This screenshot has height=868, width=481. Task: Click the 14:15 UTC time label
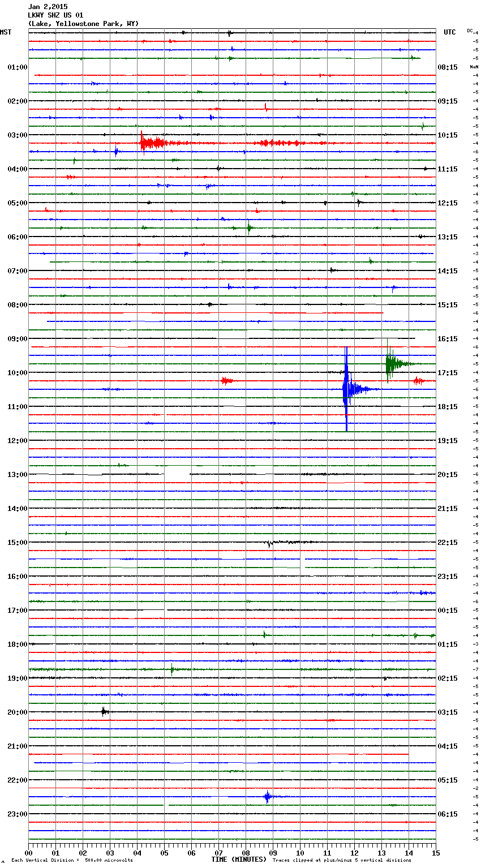pyautogui.click(x=448, y=271)
